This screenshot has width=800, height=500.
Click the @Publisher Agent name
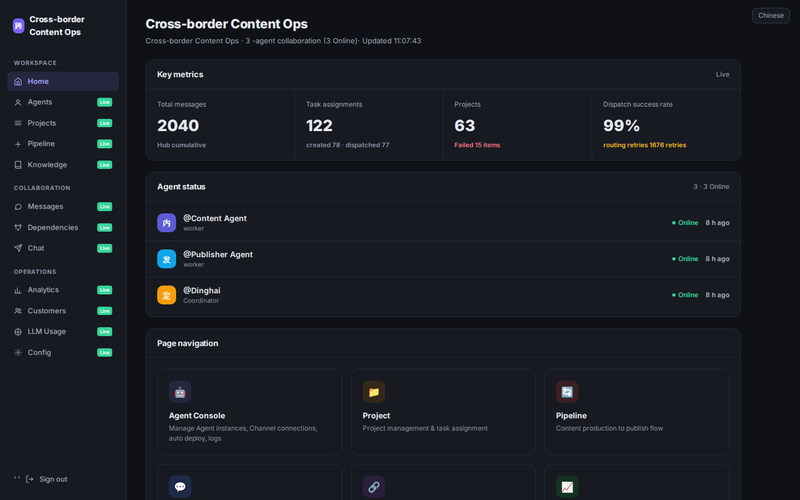(x=218, y=255)
